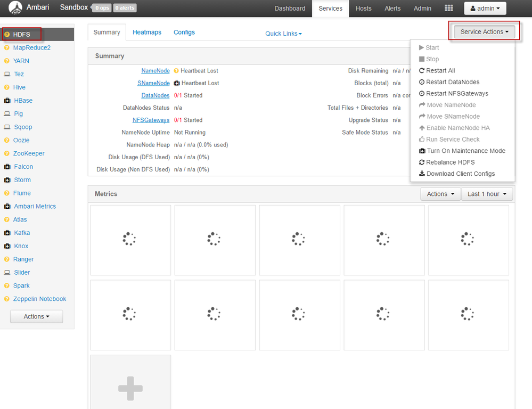This screenshot has width=532, height=409.
Task: Click the Ambari logo icon
Action: (x=15, y=8)
